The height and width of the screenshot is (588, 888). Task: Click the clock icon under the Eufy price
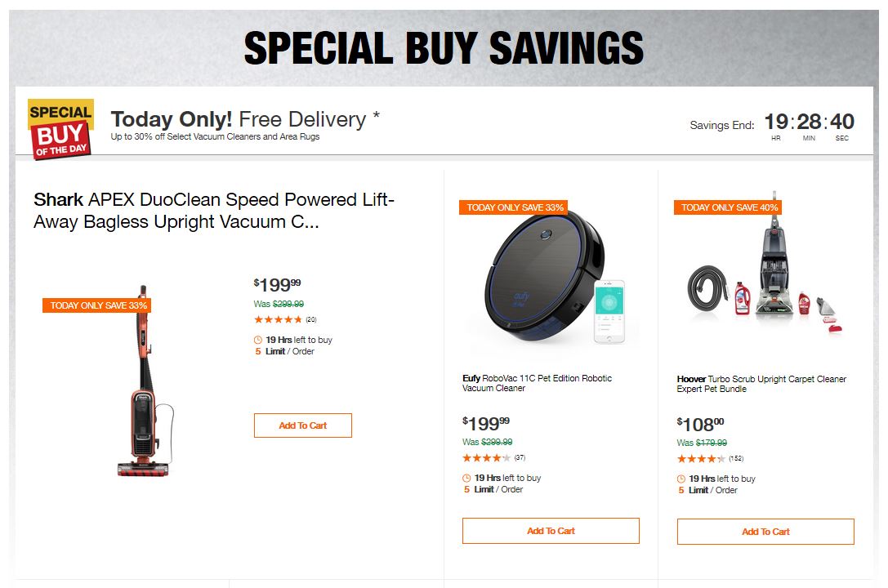coord(466,479)
